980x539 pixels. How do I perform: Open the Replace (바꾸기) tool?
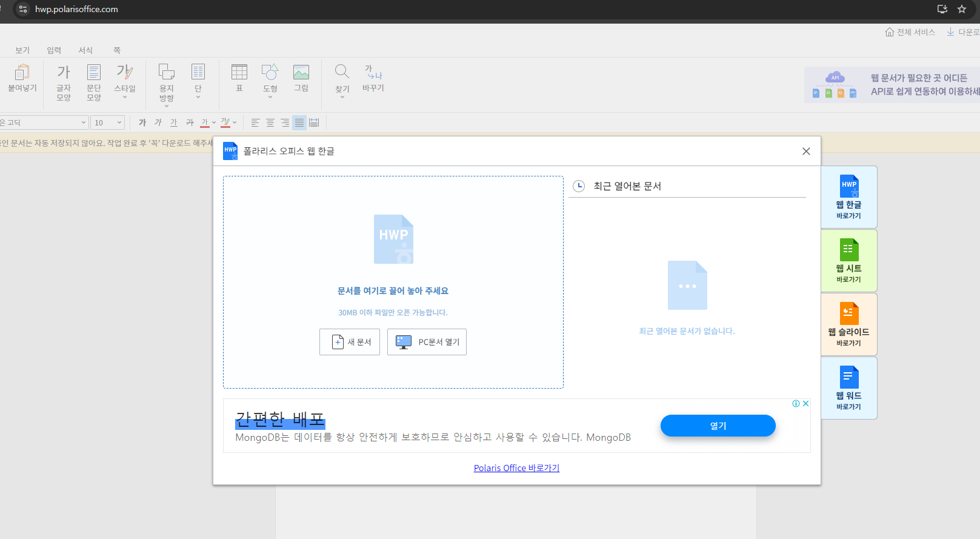[373, 78]
